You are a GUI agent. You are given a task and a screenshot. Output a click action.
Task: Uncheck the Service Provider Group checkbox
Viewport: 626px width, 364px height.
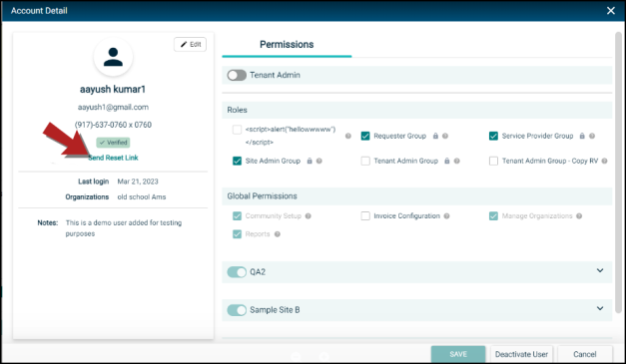coord(493,136)
